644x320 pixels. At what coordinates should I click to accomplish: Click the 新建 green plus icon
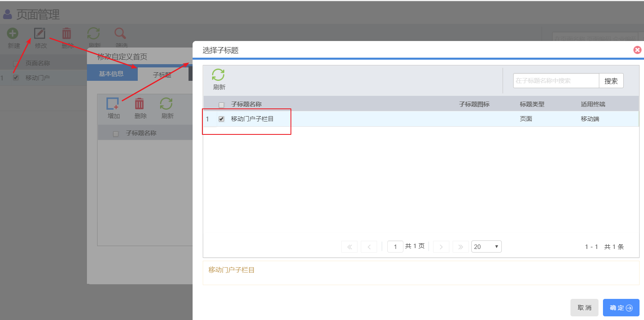click(x=13, y=33)
